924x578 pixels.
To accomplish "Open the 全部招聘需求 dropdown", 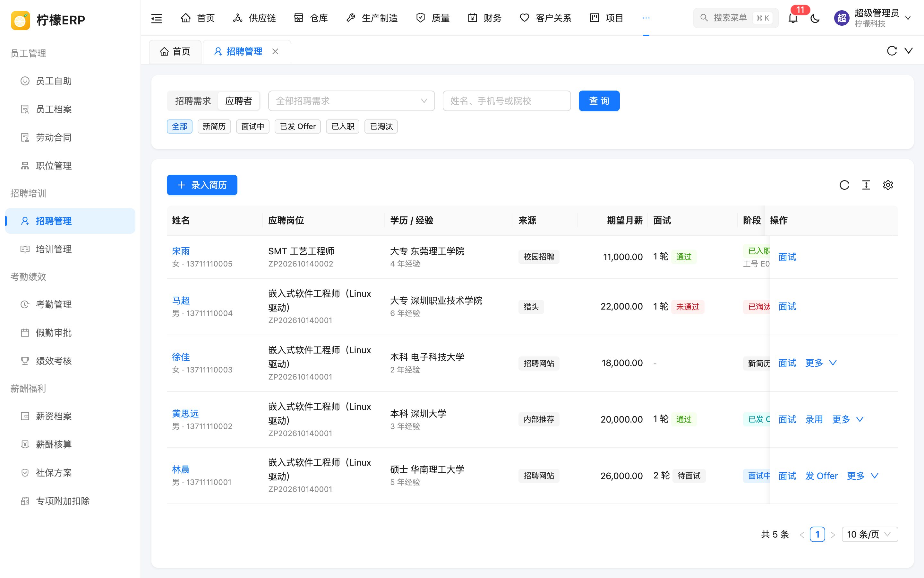I will pos(351,101).
